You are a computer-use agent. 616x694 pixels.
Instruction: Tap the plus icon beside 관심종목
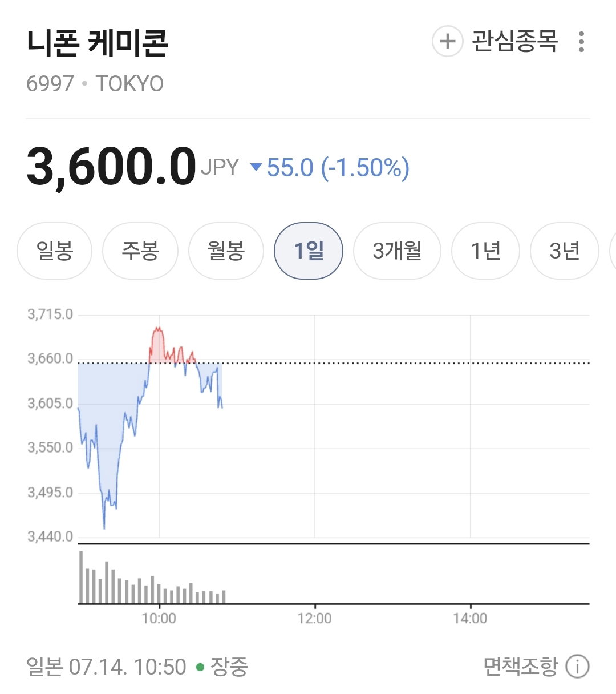[x=448, y=41]
